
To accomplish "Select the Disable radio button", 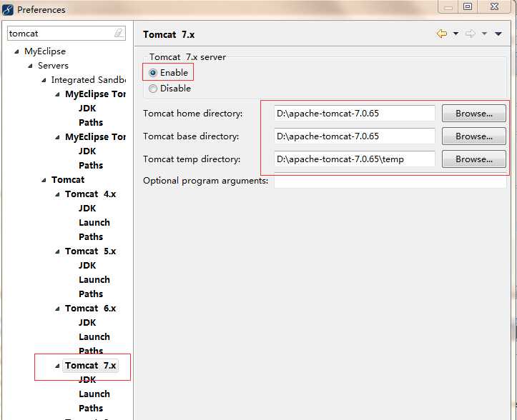I will tap(152, 89).
